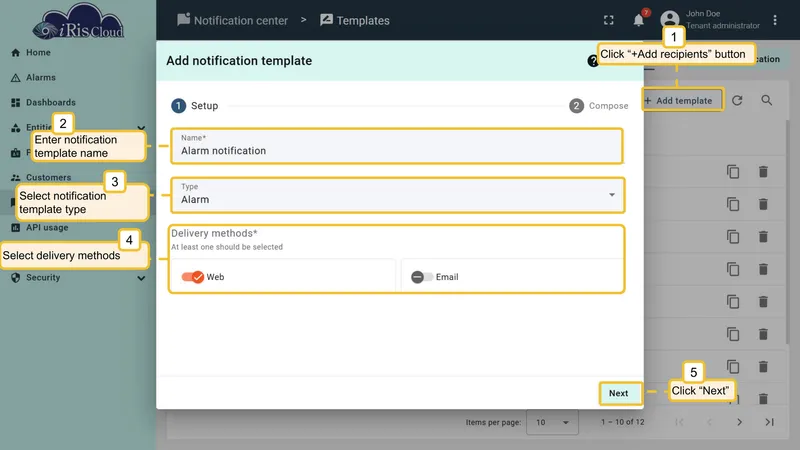The image size is (800, 450).
Task: Expand the Entities sidebar section chevron
Action: pos(141,128)
